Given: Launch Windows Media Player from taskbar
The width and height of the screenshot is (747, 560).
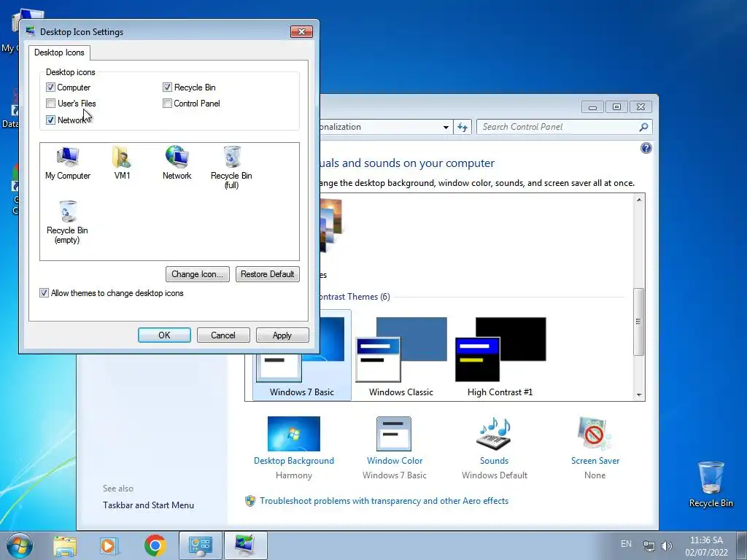Looking at the screenshot, I should click(109, 545).
